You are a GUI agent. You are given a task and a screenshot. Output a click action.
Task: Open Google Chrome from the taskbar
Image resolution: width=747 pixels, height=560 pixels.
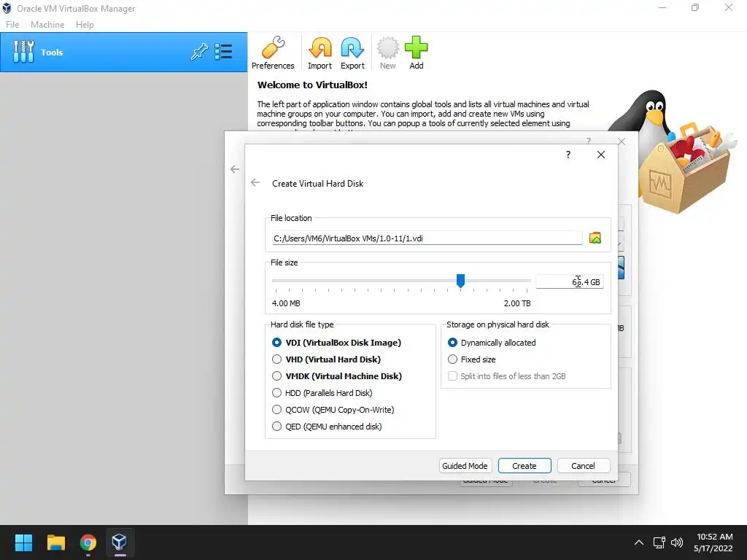(x=88, y=542)
